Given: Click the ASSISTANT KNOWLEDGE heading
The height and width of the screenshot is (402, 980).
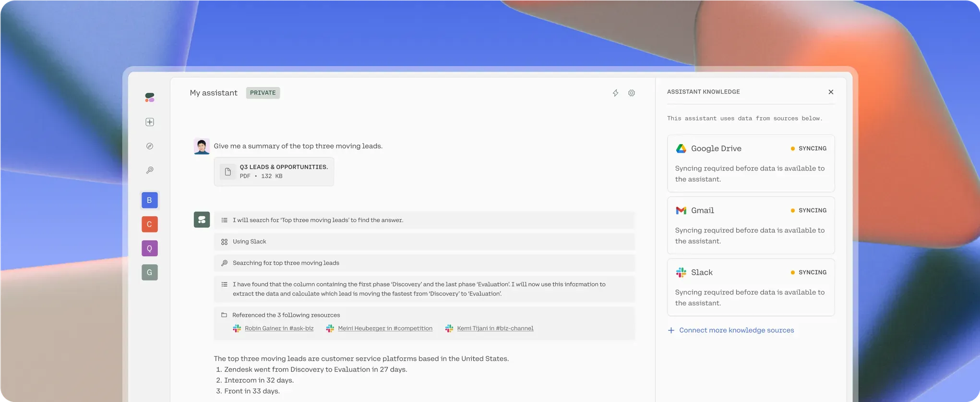Looking at the screenshot, I should click(x=703, y=92).
